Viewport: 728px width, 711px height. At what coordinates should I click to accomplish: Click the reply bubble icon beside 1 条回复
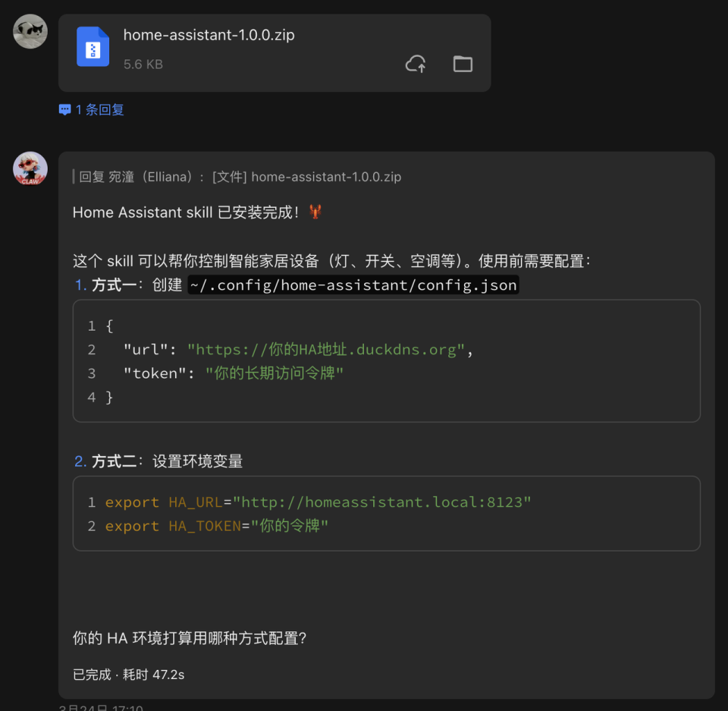coord(65,109)
